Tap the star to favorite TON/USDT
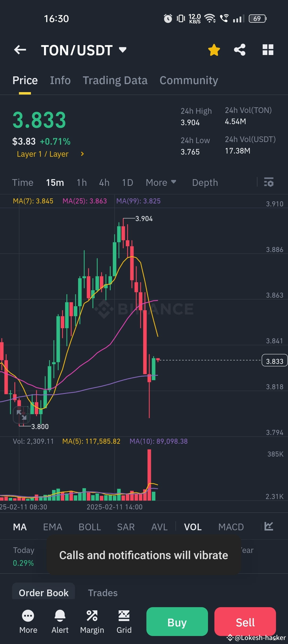The width and height of the screenshot is (288, 644). pyautogui.click(x=214, y=50)
